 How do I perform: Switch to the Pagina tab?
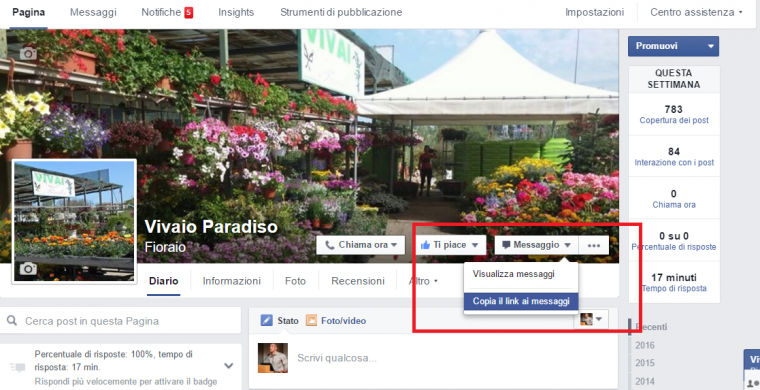[x=29, y=13]
